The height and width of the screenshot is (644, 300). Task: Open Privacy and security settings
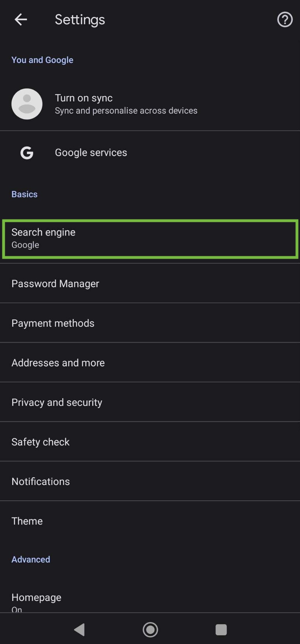57,402
